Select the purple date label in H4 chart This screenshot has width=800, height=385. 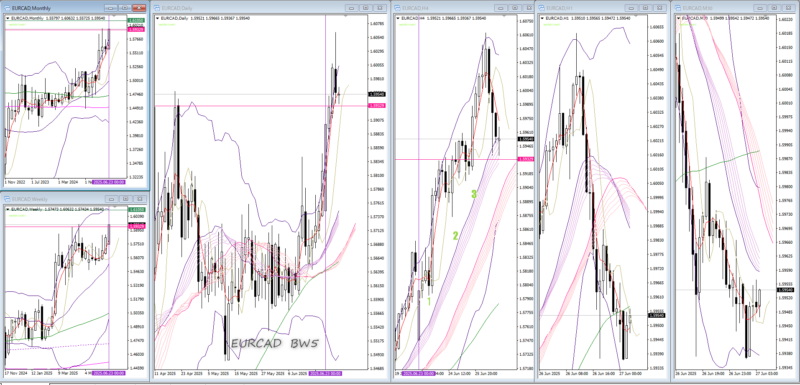[x=418, y=374]
